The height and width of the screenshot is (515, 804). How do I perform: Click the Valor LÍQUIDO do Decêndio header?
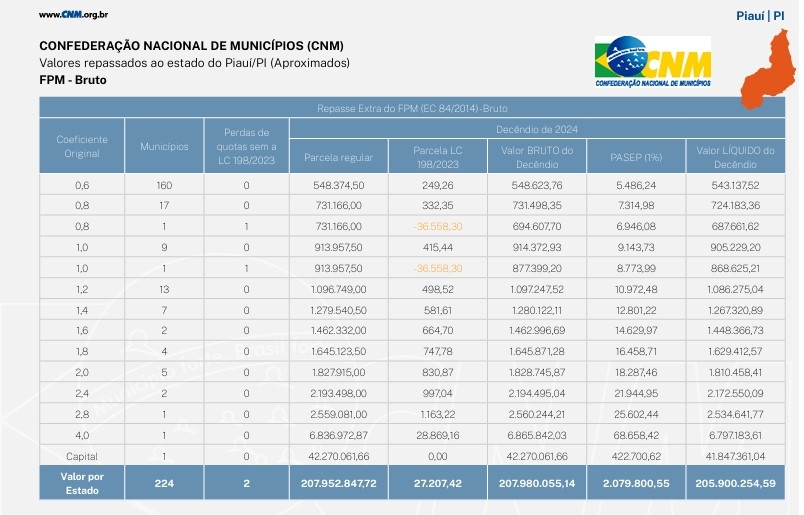point(738,157)
